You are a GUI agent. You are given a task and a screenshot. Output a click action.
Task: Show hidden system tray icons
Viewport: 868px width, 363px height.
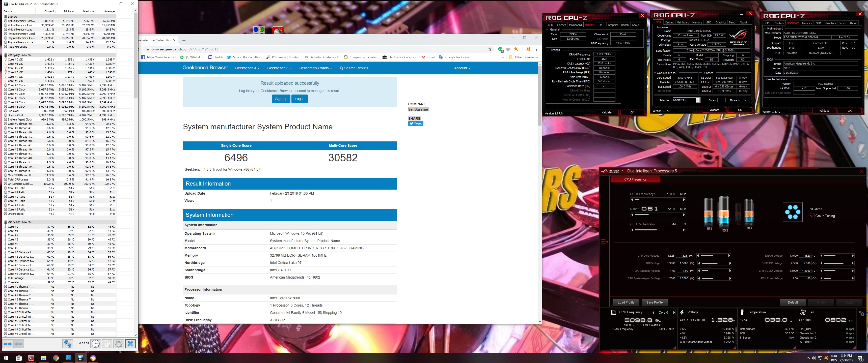point(808,358)
